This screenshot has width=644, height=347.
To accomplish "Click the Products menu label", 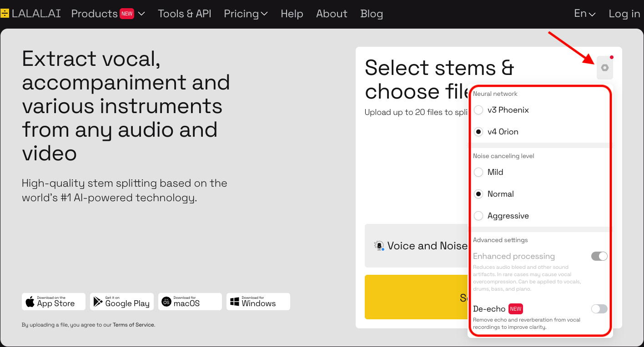I will [x=94, y=14].
